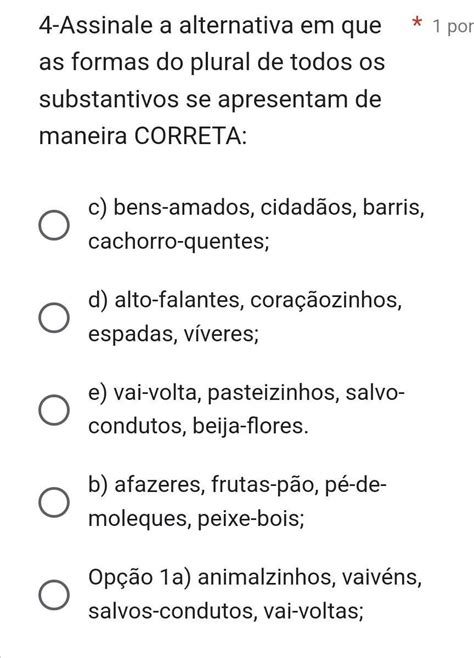Viewport: 474px width, 658px height.
Task: Click the red required asterisk
Action: pyautogui.click(x=416, y=22)
